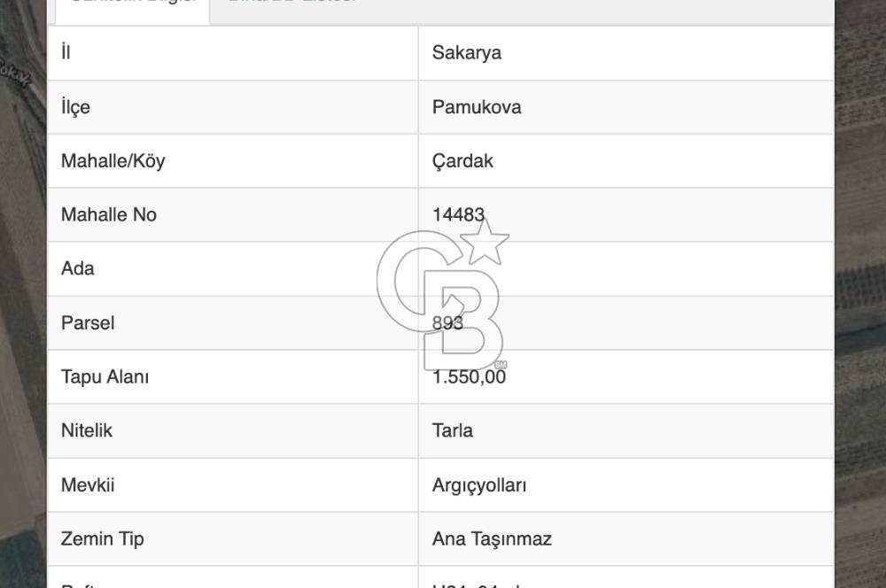Select the active white tab at top
The width and height of the screenshot is (886, 588).
pyautogui.click(x=133, y=4)
